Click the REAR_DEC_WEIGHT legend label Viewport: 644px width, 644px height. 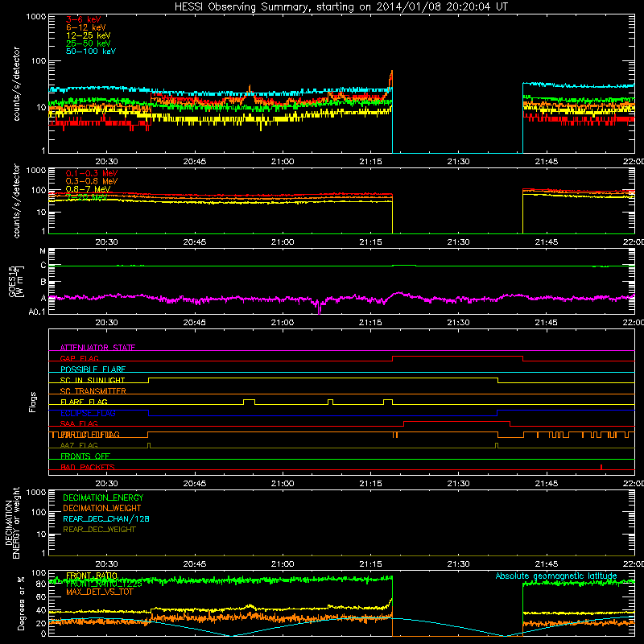click(99, 530)
